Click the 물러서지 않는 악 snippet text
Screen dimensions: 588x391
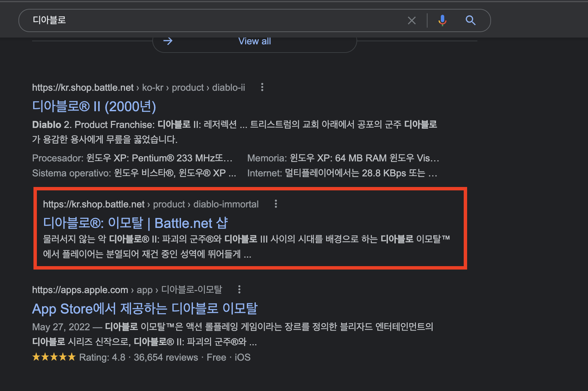[247, 246]
